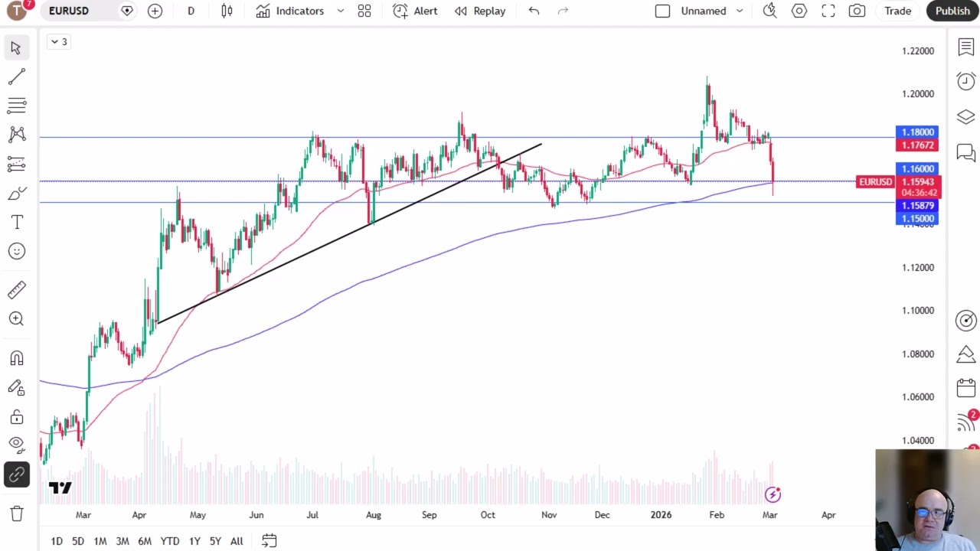The image size is (980, 551).
Task: Toggle magnet mode for drawings
Action: click(x=16, y=358)
